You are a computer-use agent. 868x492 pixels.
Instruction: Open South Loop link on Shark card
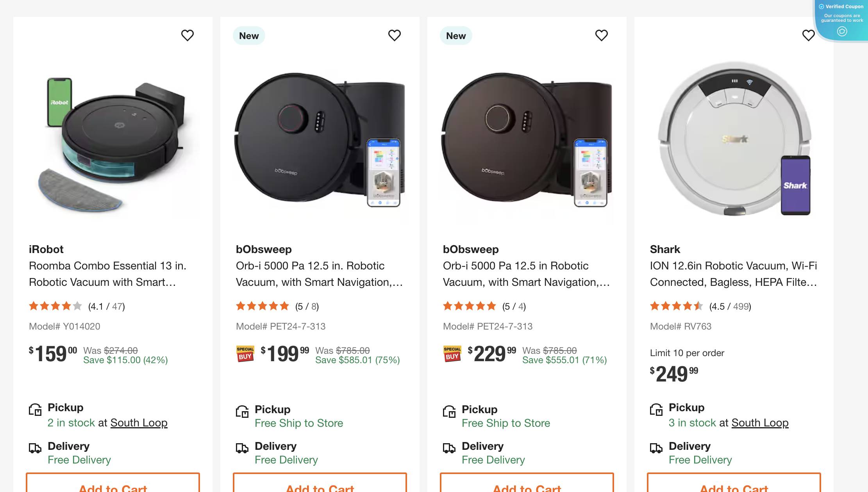point(760,423)
